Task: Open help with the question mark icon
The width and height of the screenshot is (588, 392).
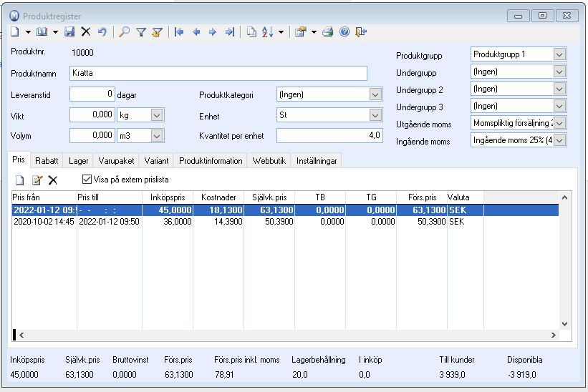Action: coord(344,32)
